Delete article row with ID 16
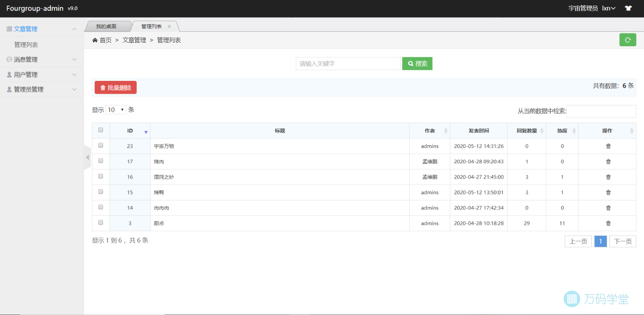This screenshot has width=644, height=315. [608, 177]
